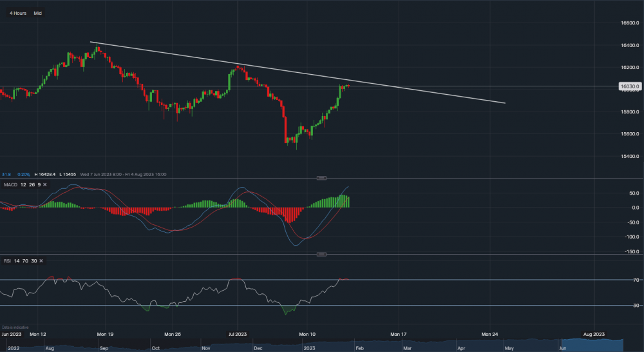644x352 pixels.
Task: Open the 4 Hours timeframe selector
Action: pyautogui.click(x=17, y=13)
